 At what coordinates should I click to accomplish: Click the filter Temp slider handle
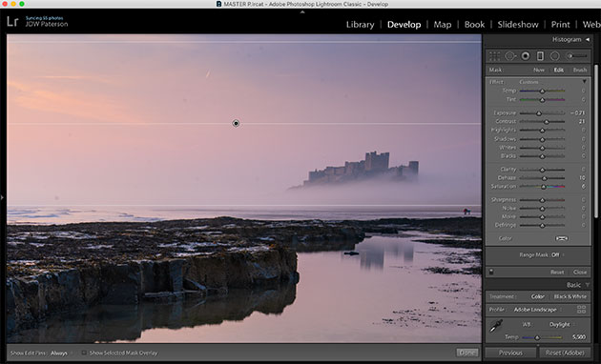pyautogui.click(x=542, y=91)
